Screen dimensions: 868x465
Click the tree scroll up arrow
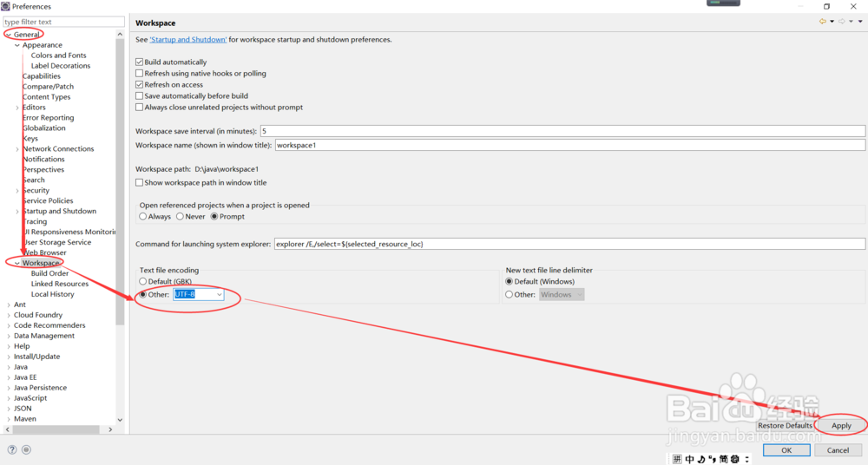120,35
